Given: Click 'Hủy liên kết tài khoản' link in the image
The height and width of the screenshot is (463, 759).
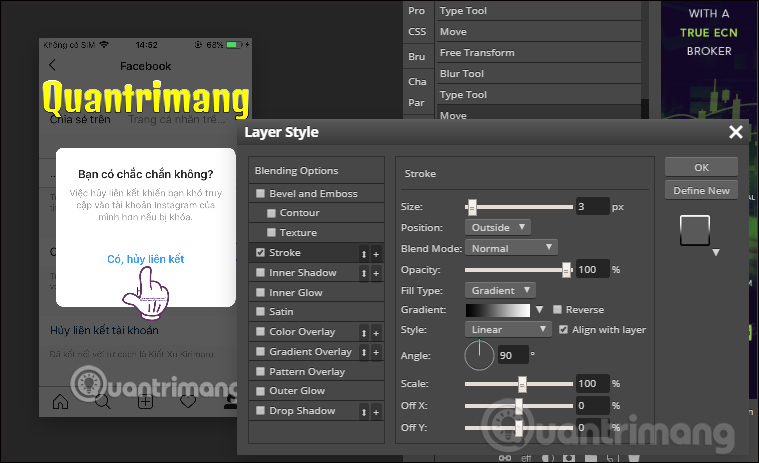Looking at the screenshot, I should coord(104,330).
